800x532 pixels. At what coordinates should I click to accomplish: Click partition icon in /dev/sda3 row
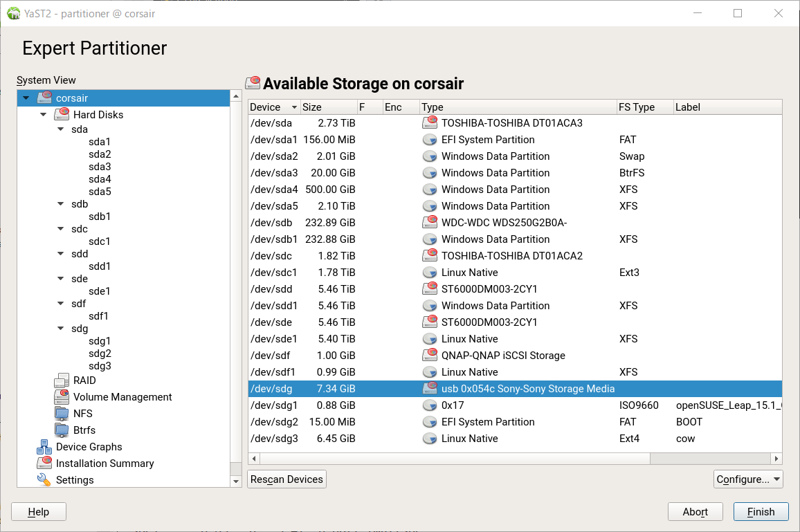(x=430, y=172)
